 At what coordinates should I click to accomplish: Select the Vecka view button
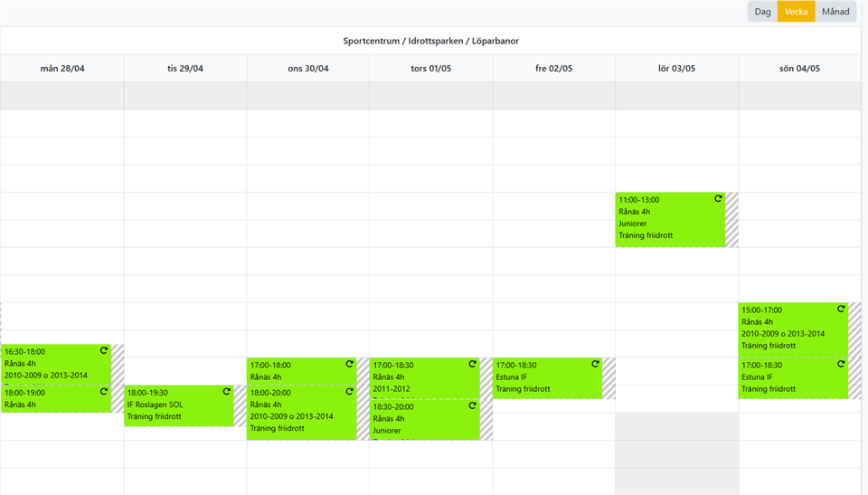point(796,12)
